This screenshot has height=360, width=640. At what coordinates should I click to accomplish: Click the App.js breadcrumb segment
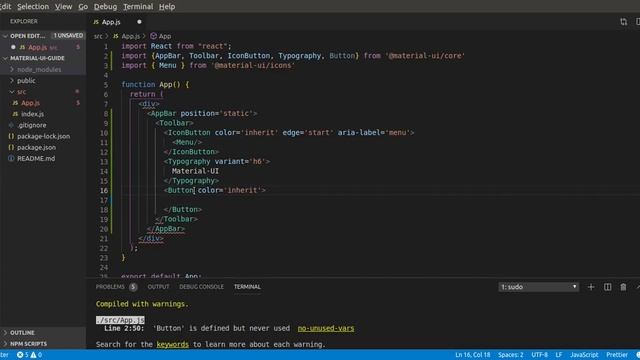pyautogui.click(x=131, y=36)
